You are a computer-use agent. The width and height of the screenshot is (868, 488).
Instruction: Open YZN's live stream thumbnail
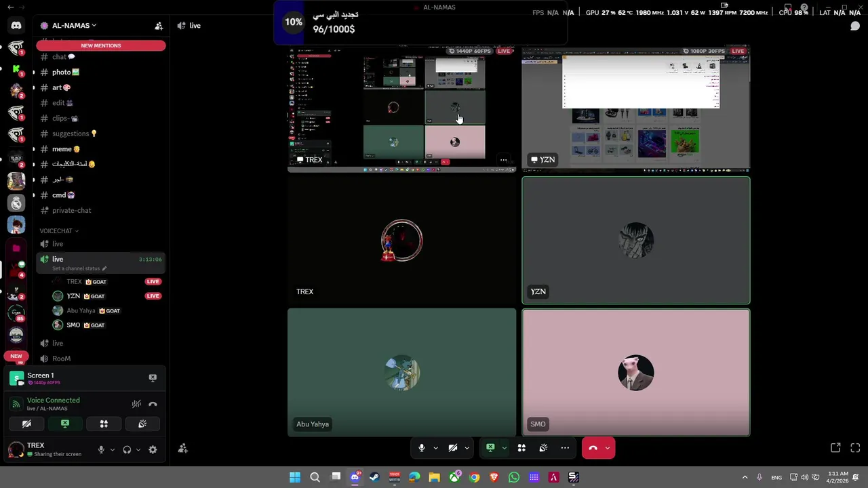(x=636, y=108)
